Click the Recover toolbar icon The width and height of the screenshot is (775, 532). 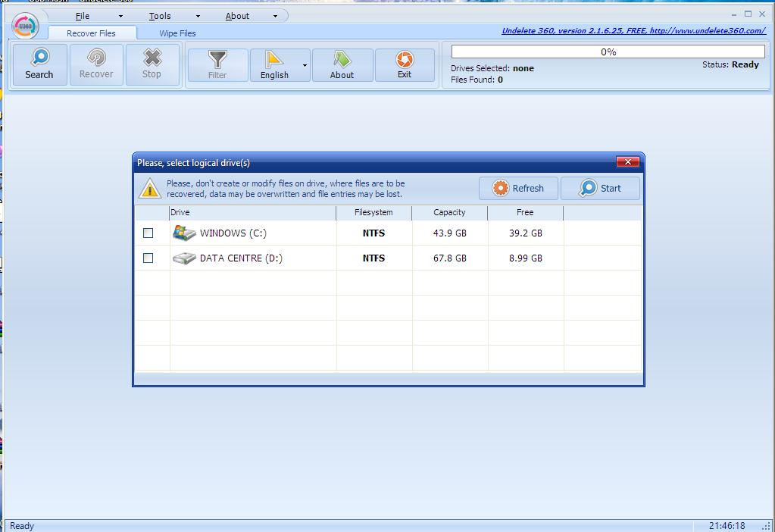pos(96,58)
